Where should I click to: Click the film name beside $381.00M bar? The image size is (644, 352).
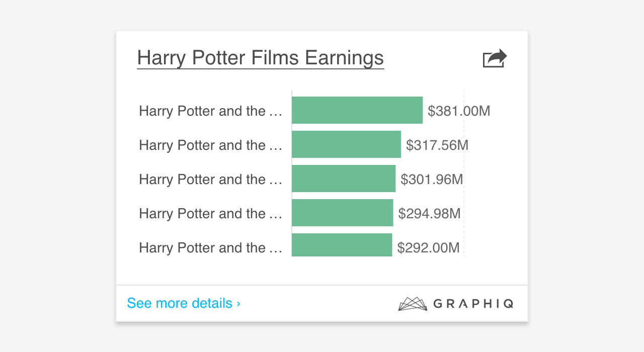(x=210, y=111)
